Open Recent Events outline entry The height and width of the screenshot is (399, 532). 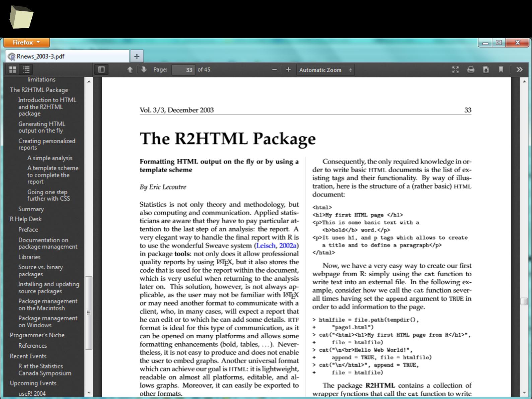coord(28,356)
